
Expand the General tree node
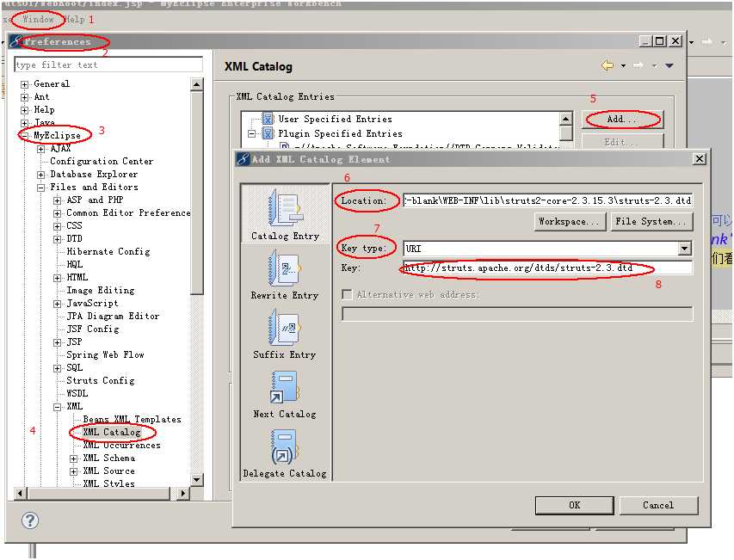24,84
